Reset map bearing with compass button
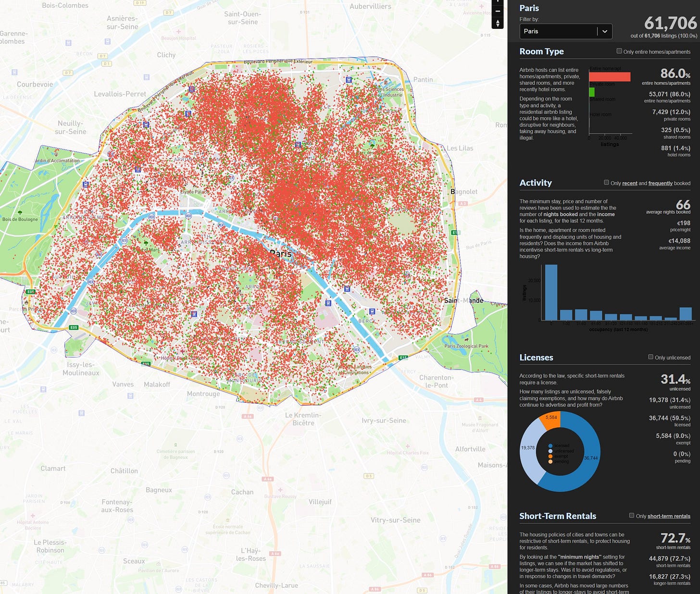 498,23
